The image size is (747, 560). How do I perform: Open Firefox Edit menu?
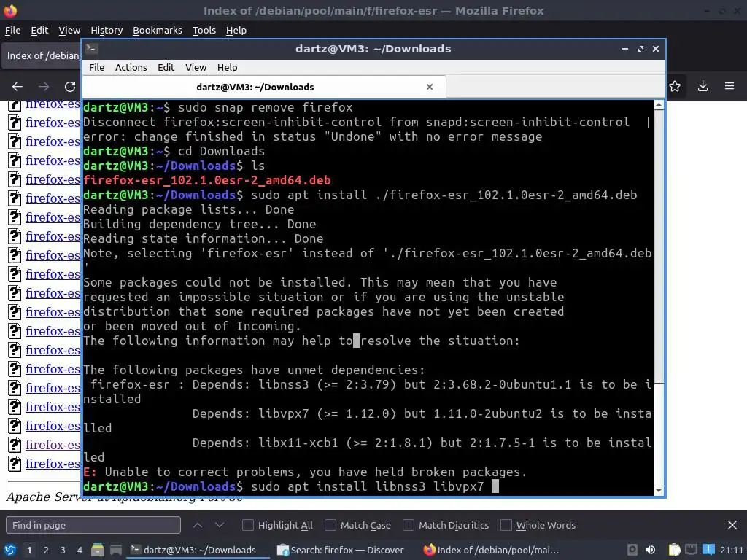(39, 30)
